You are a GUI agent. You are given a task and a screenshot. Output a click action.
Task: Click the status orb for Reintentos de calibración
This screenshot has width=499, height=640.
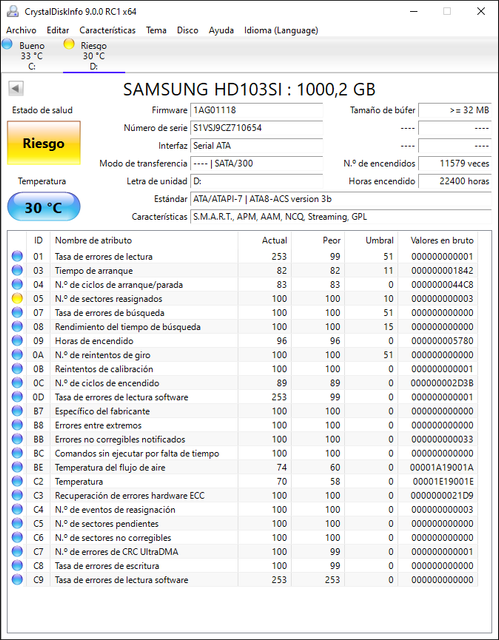pyautogui.click(x=17, y=369)
